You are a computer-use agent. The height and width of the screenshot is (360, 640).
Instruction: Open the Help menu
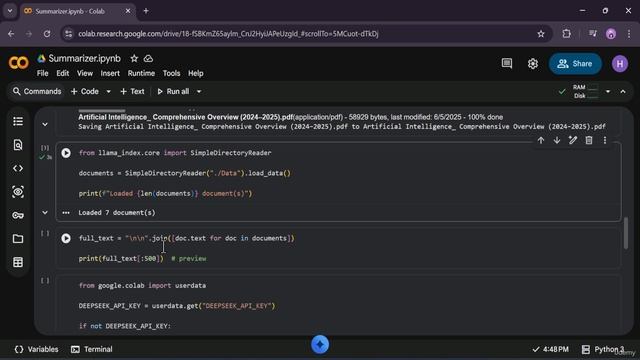pyautogui.click(x=196, y=73)
